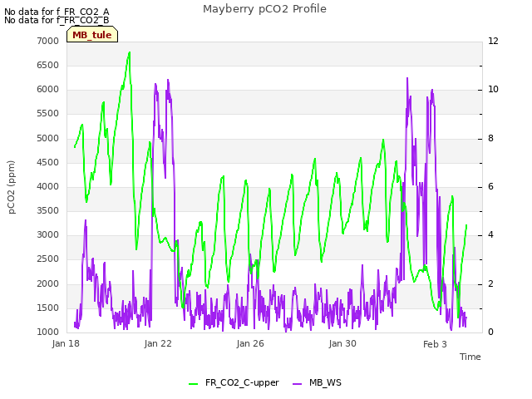Click the 12 right axis tick label
Viewport: 532px width, 399px height.
(x=493, y=41)
